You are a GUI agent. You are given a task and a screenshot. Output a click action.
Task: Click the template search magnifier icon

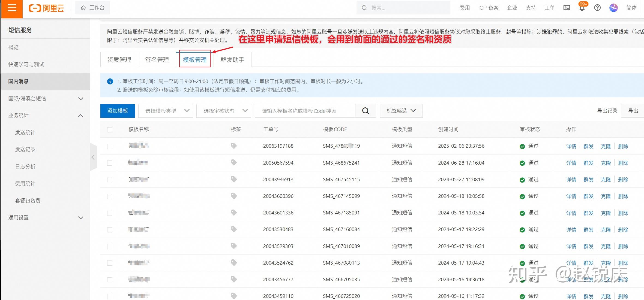click(x=366, y=111)
